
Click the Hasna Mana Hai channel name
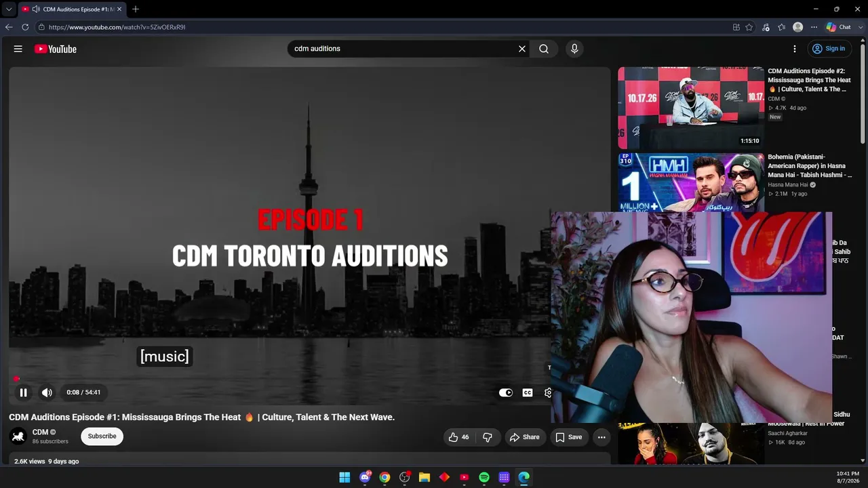(788, 184)
